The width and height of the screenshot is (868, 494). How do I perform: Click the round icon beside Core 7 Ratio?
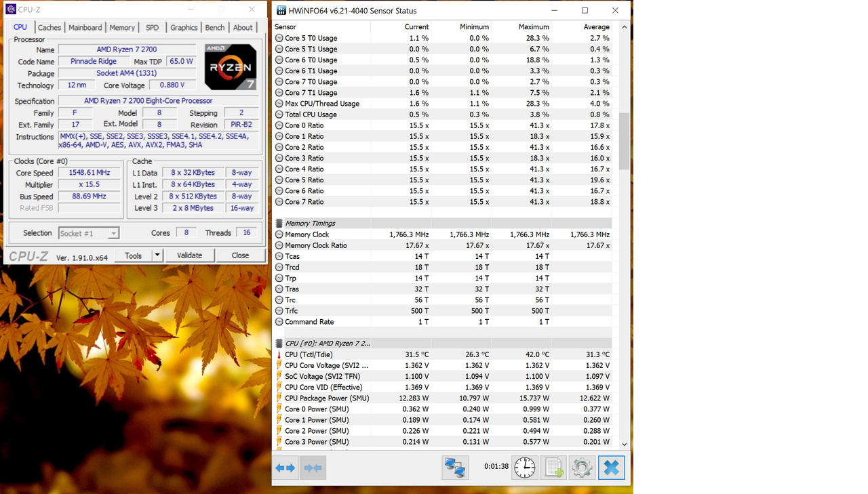click(x=279, y=202)
